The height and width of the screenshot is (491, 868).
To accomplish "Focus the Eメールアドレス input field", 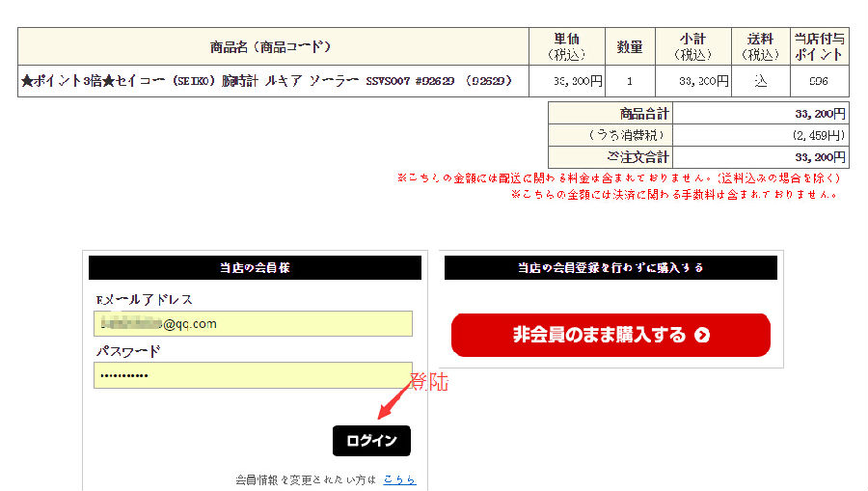I will 254,324.
